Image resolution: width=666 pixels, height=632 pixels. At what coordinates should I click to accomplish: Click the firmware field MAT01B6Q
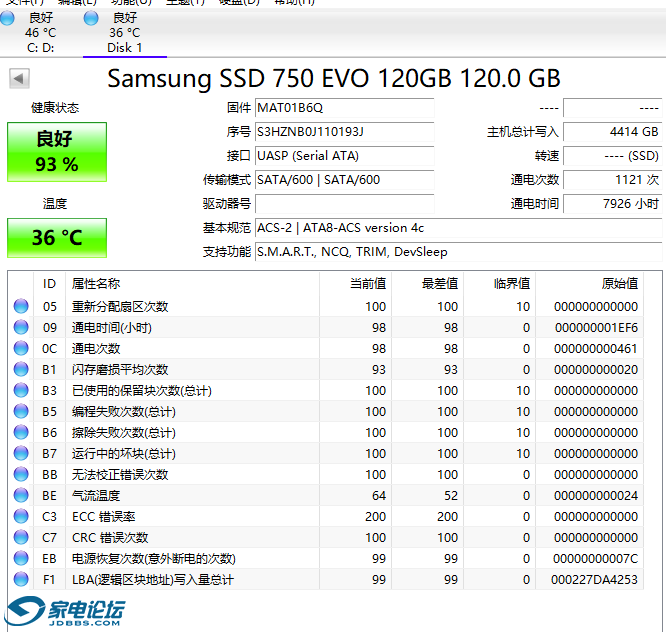tap(344, 108)
